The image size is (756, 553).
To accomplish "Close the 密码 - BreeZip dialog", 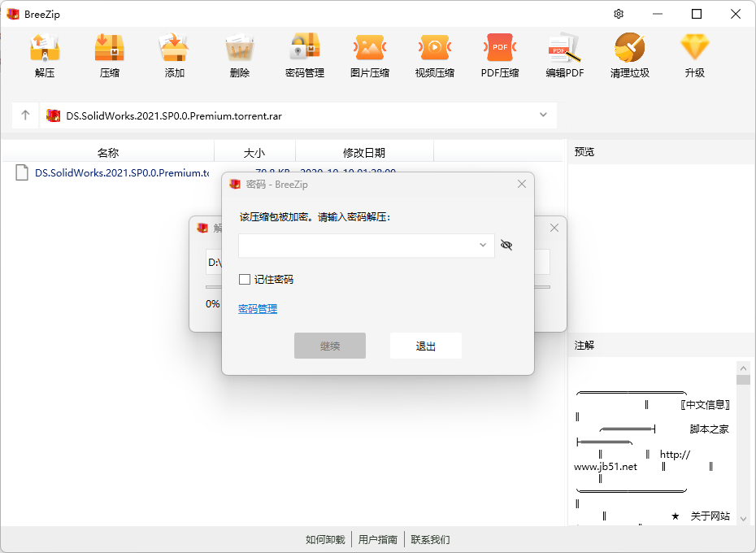I will point(522,185).
